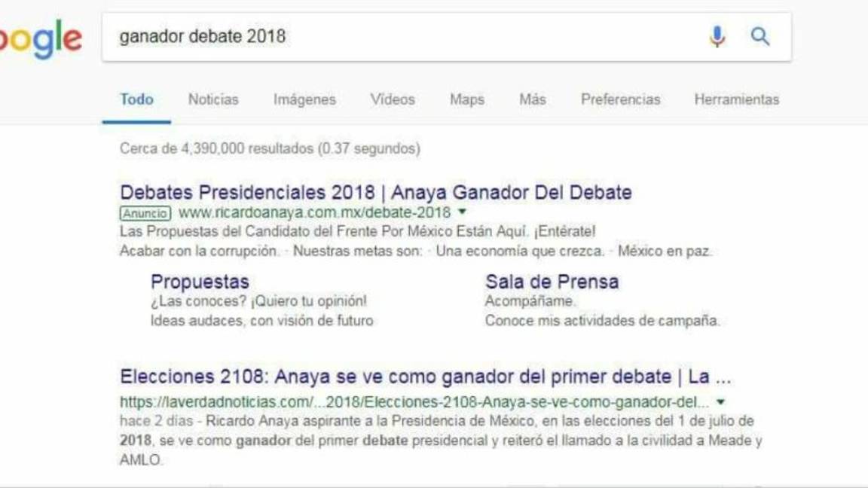868x488 pixels.
Task: Switch to the Noticias tab
Action: point(212,99)
